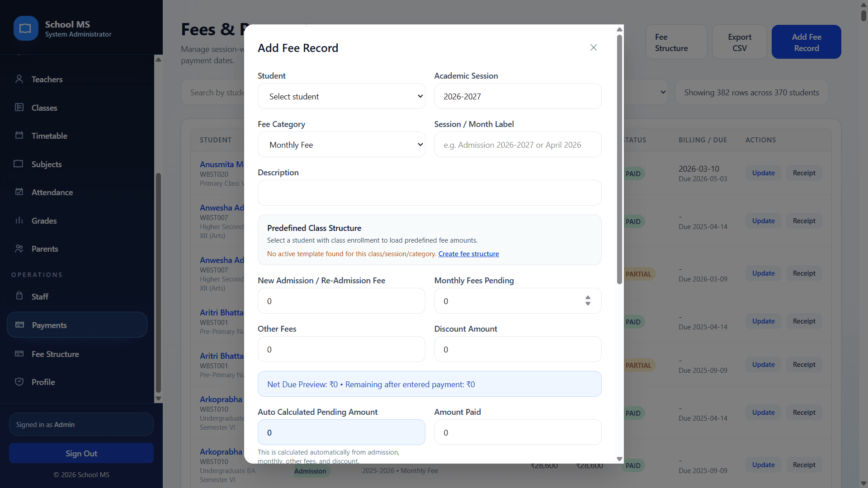868x488 pixels.
Task: Click the Showing 382 rows summary text
Action: (x=751, y=92)
